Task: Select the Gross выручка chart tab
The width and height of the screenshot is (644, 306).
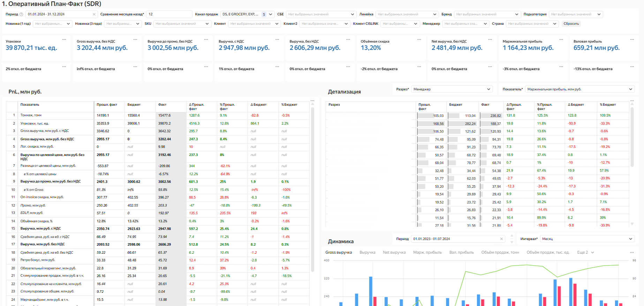Action: coord(339,252)
